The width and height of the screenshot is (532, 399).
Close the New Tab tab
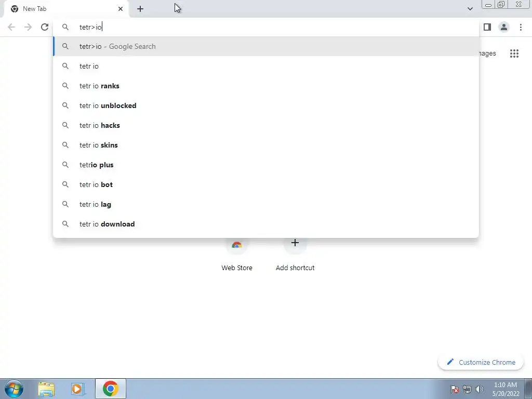(x=121, y=9)
